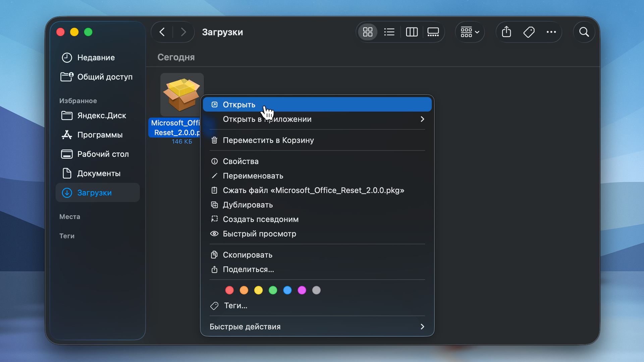644x362 pixels.
Task: Select the Microsoft_Office_Reset pkg file thumbnail
Action: coord(182,95)
